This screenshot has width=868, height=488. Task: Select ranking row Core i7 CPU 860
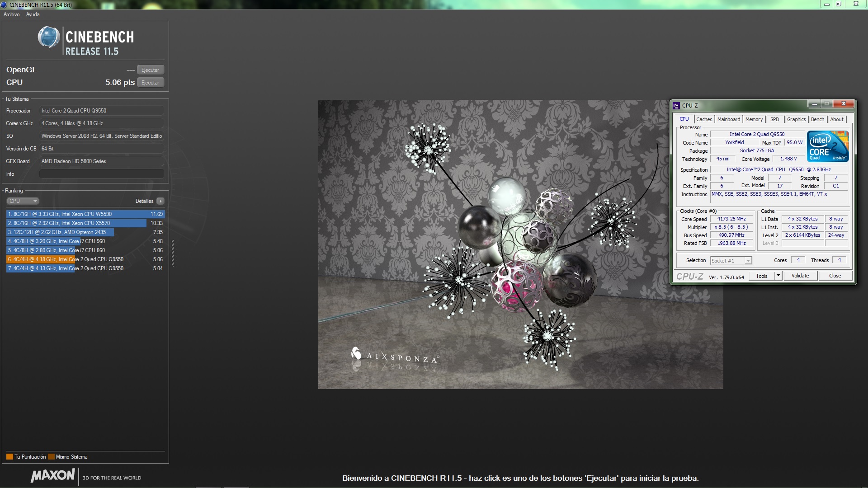click(x=85, y=250)
